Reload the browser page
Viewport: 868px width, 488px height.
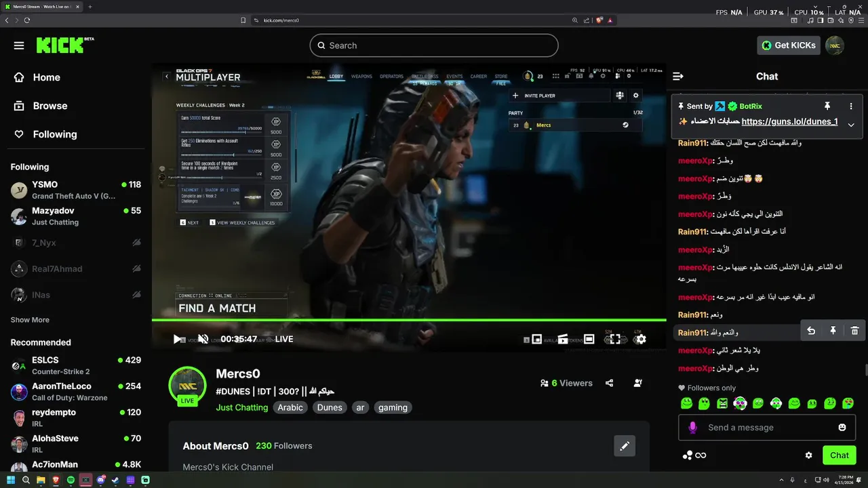27,20
